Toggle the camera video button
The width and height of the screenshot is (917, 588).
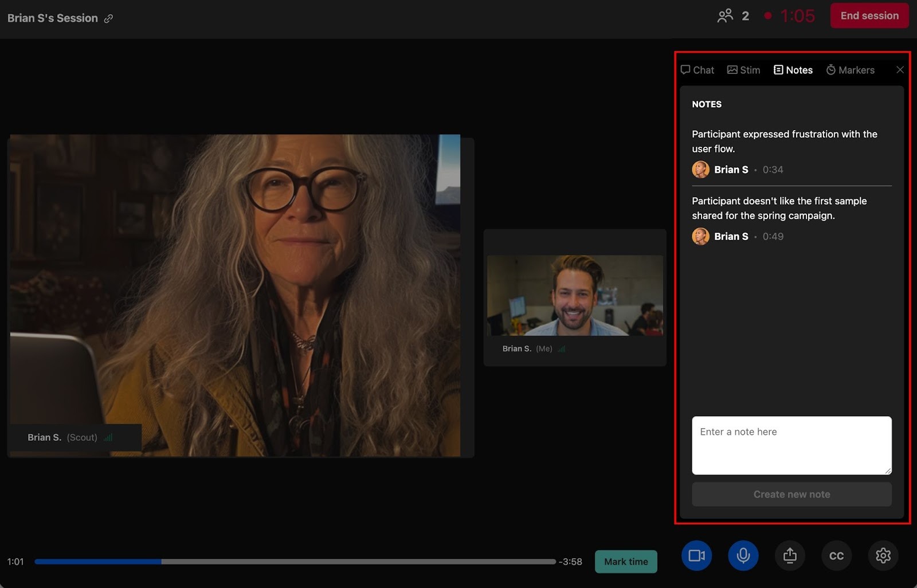(696, 555)
